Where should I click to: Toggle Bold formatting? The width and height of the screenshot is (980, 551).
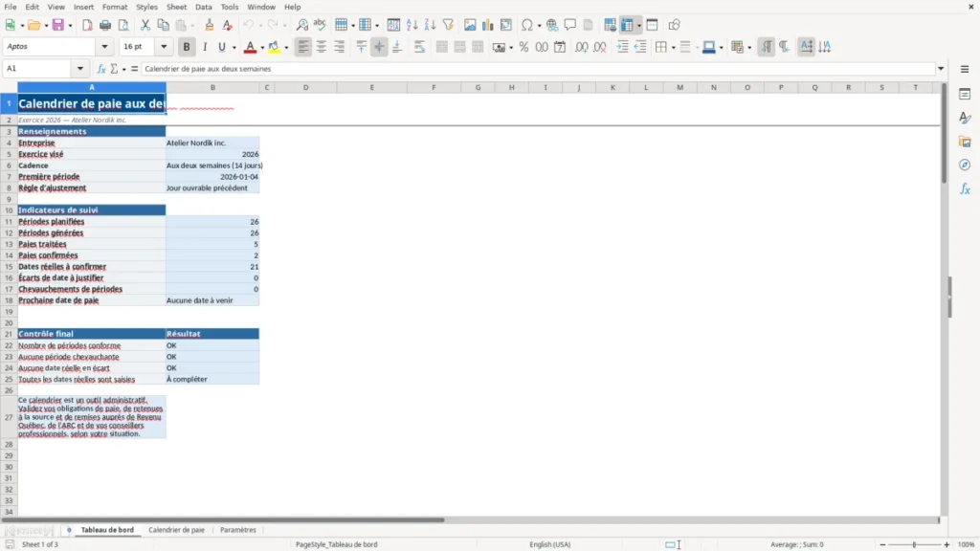tap(187, 47)
